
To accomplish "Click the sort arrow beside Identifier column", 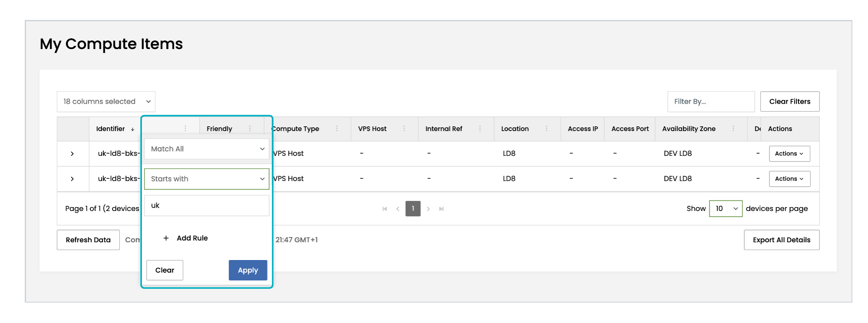I will 132,129.
